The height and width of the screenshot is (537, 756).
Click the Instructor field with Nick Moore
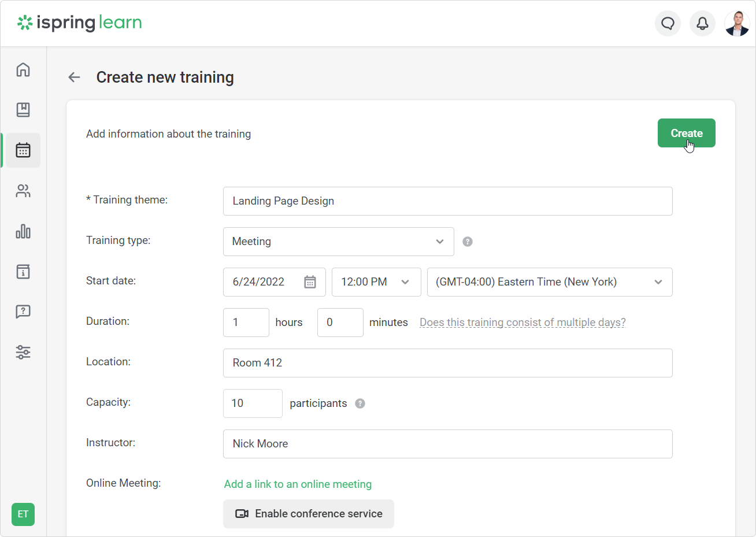[x=448, y=444]
